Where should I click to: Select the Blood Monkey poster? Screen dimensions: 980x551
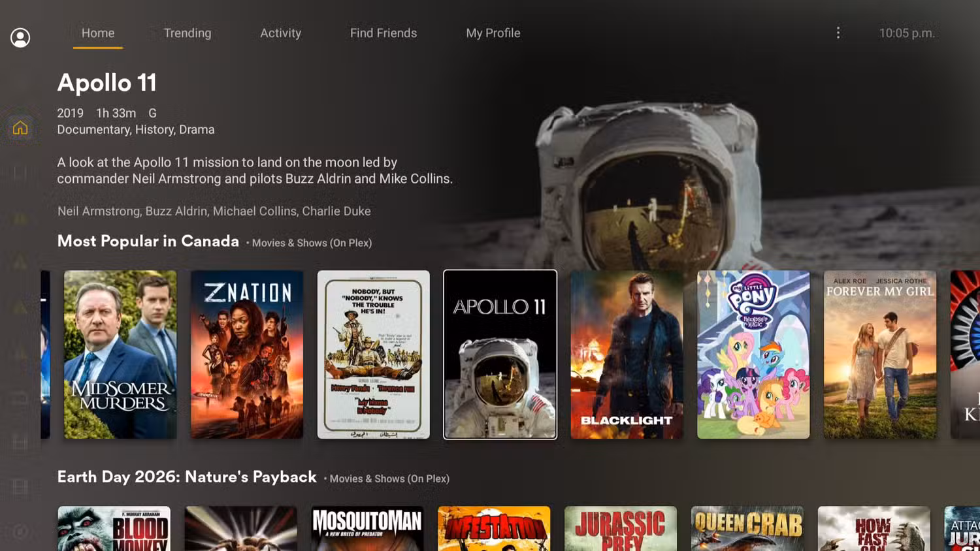pyautogui.click(x=114, y=529)
